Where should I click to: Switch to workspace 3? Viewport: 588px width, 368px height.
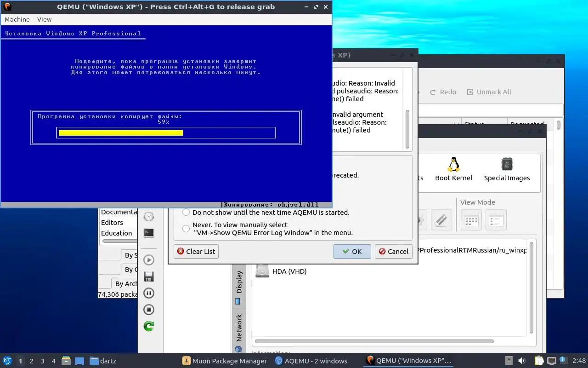43,361
